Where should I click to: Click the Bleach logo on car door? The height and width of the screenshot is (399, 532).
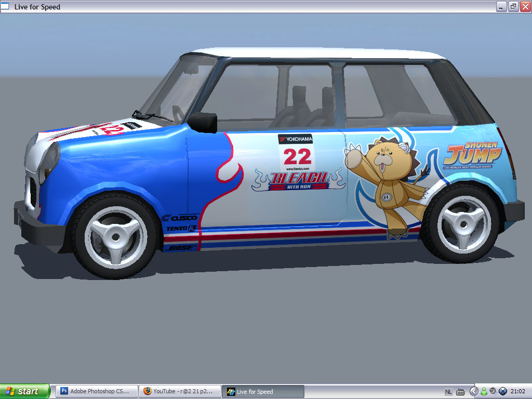click(299, 180)
